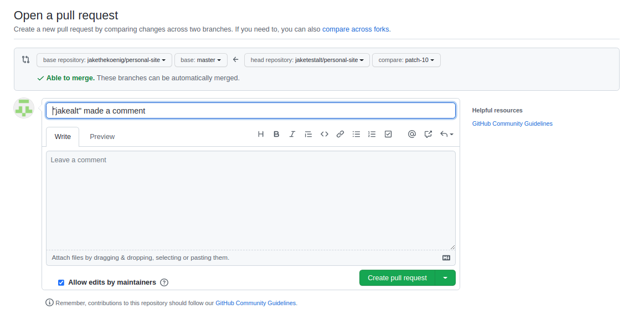
Task: Open the base repository dropdown
Action: pos(104,60)
